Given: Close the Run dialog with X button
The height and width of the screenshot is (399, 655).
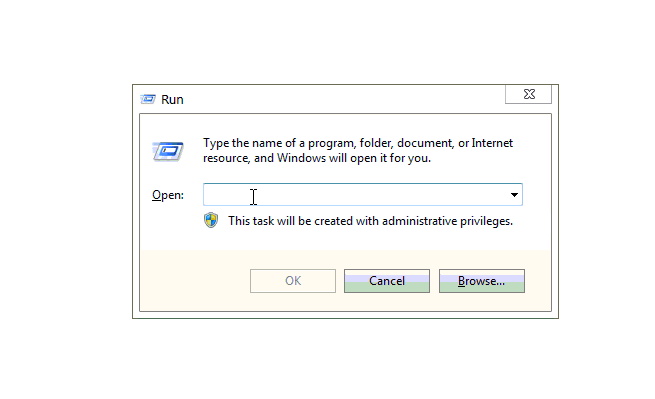Looking at the screenshot, I should pos(528,94).
